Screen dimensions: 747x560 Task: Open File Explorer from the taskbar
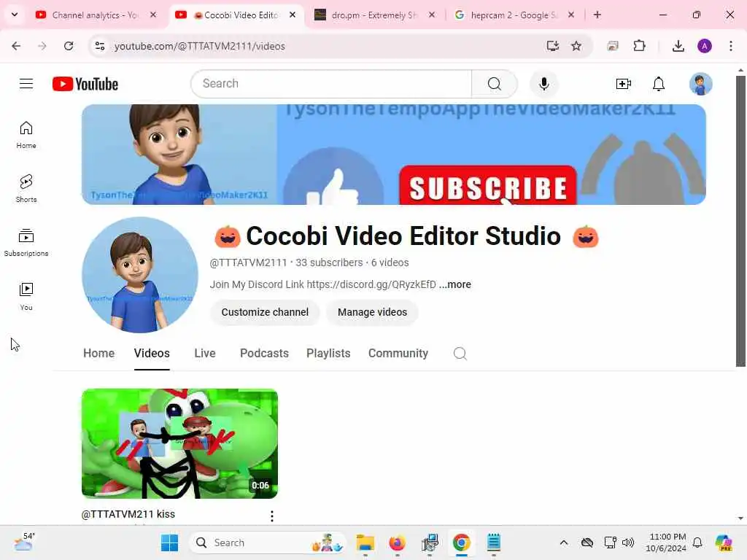[x=365, y=542]
